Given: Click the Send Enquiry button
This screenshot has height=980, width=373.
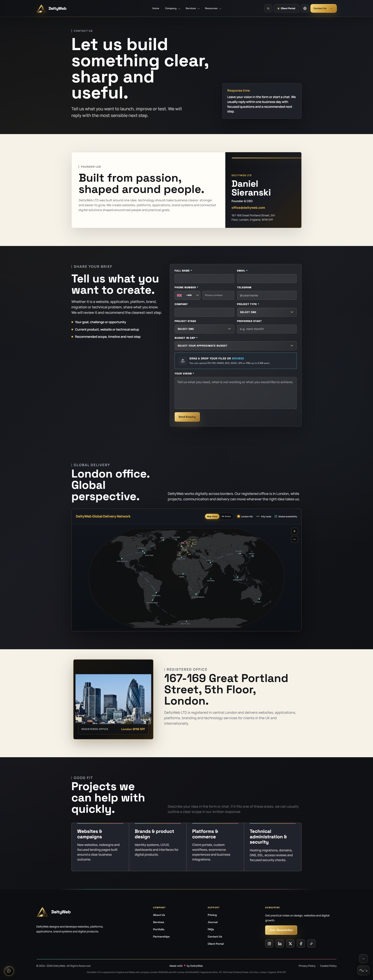Looking at the screenshot, I should (187, 417).
